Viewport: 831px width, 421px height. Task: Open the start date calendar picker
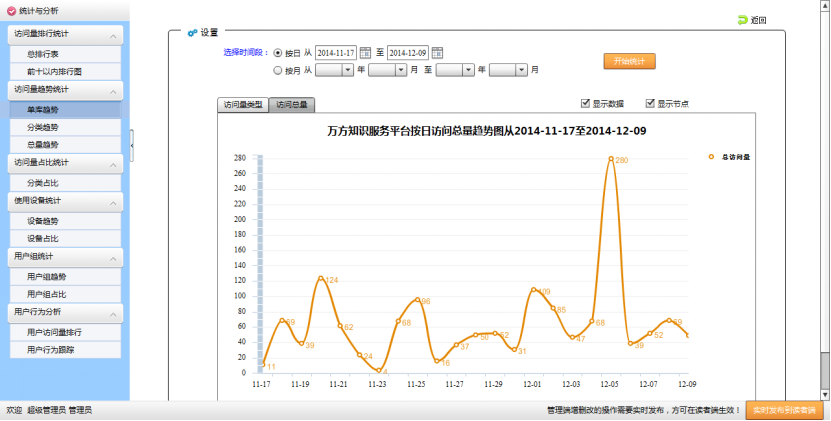click(x=365, y=53)
